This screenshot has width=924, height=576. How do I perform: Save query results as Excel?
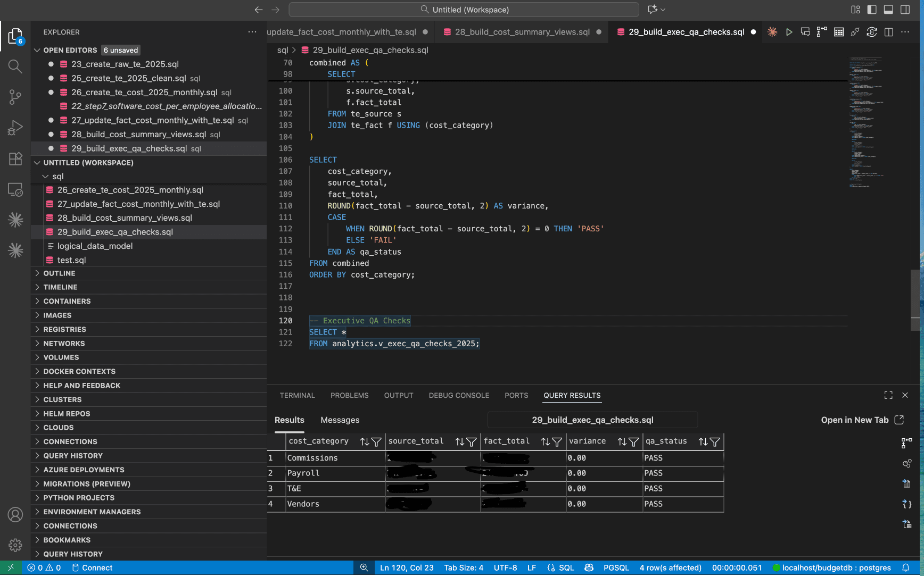tap(907, 484)
